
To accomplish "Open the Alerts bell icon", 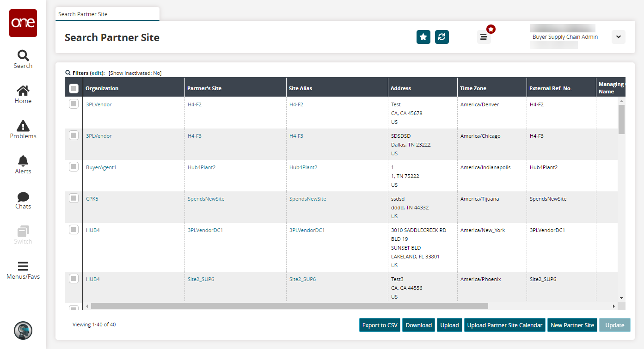I will pos(23,165).
